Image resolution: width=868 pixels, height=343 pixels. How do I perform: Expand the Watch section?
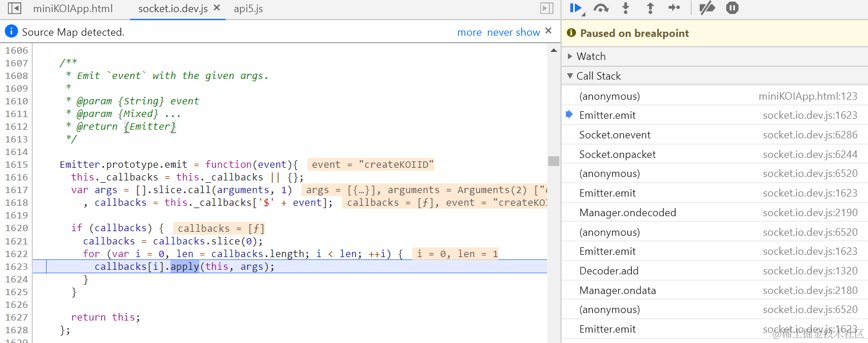coord(715,56)
